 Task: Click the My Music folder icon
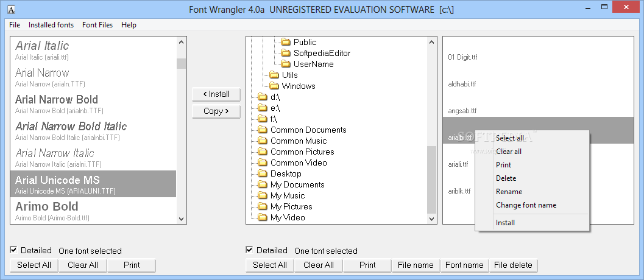tap(263, 195)
